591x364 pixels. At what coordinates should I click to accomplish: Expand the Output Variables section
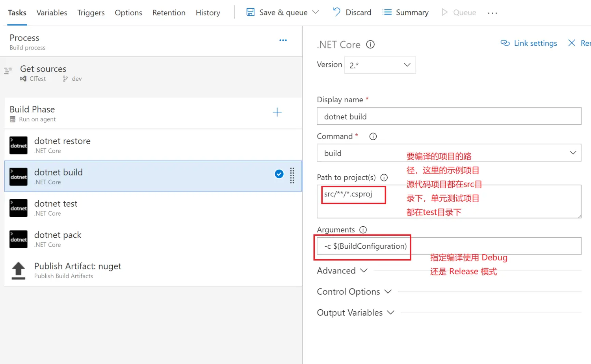tap(355, 312)
